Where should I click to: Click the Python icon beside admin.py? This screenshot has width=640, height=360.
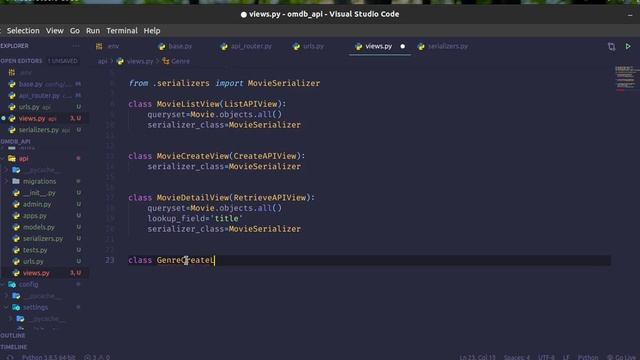coord(16,204)
